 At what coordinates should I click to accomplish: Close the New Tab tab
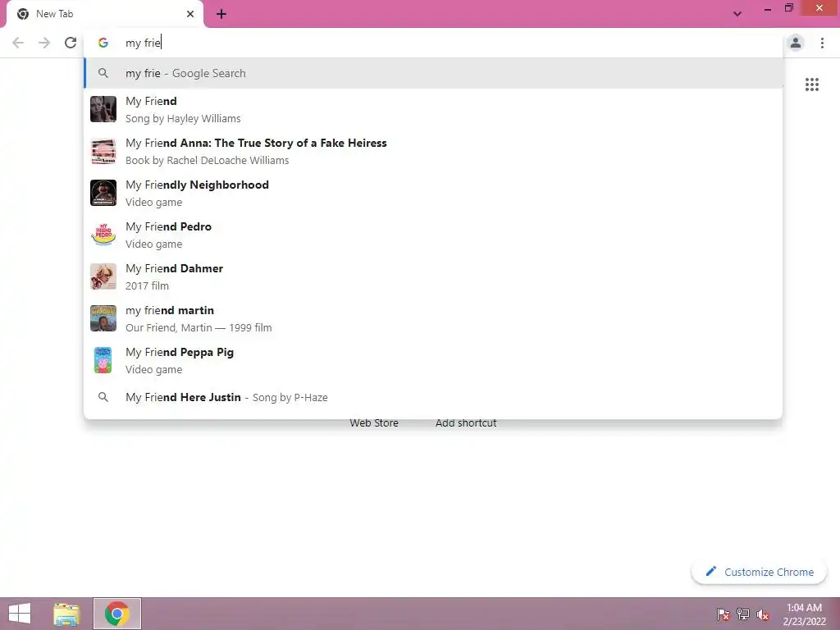[190, 14]
